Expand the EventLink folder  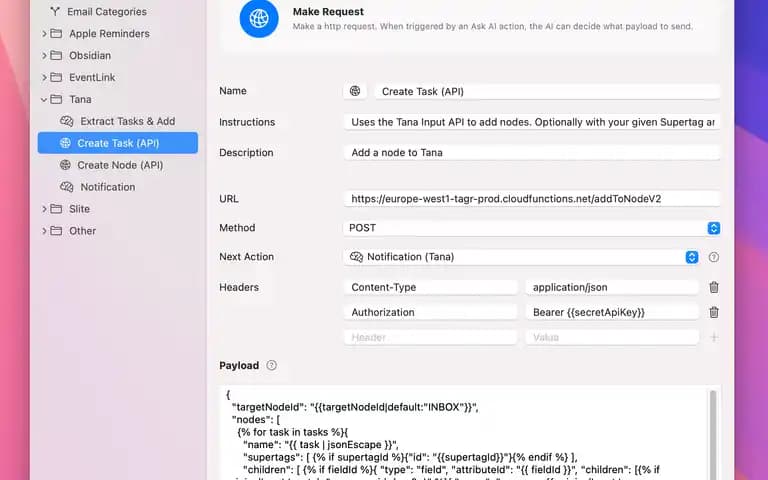44,77
